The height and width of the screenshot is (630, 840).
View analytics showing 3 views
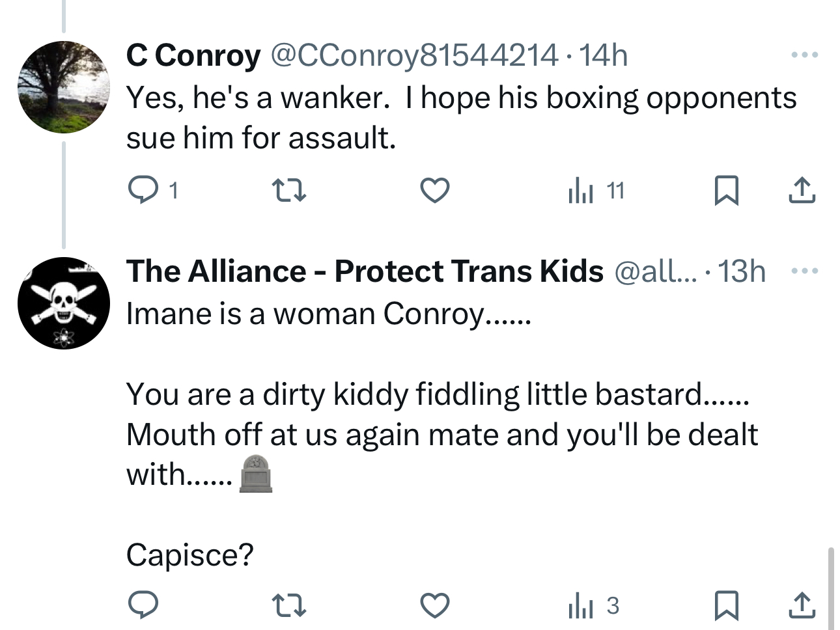pos(593,606)
